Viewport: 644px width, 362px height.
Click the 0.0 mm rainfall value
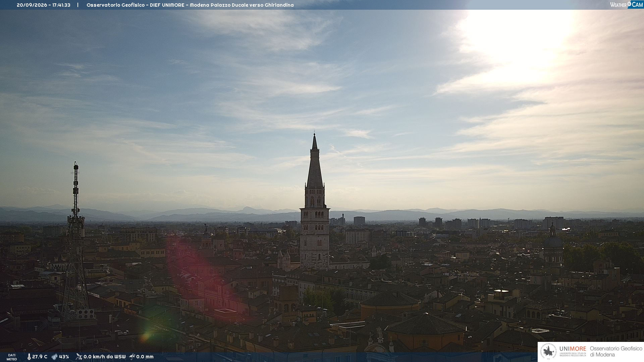145,357
